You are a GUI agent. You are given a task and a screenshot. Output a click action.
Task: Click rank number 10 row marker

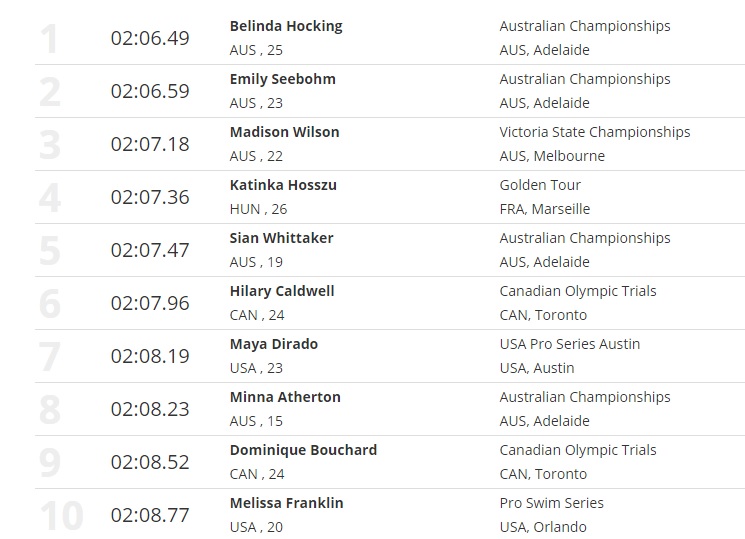pos(62,516)
